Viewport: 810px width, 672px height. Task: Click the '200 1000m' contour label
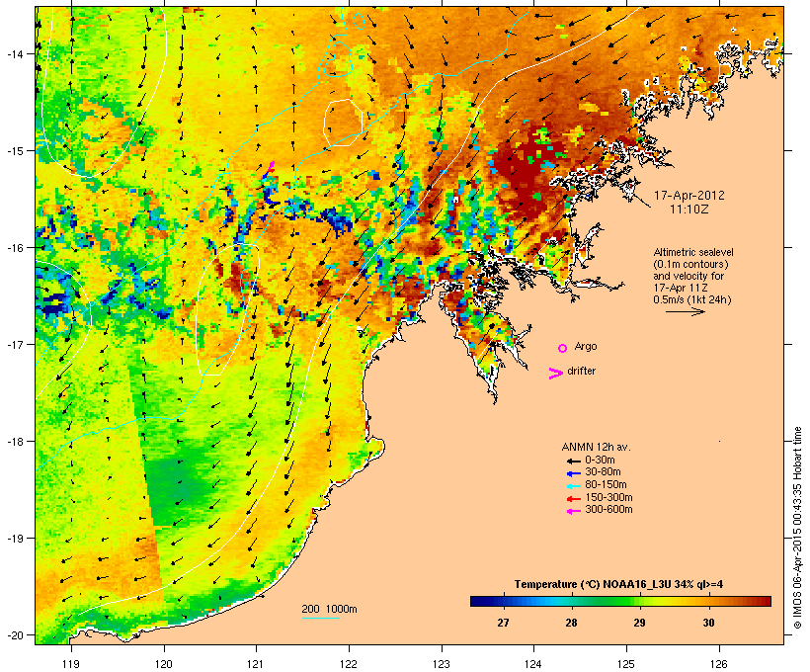point(329,609)
